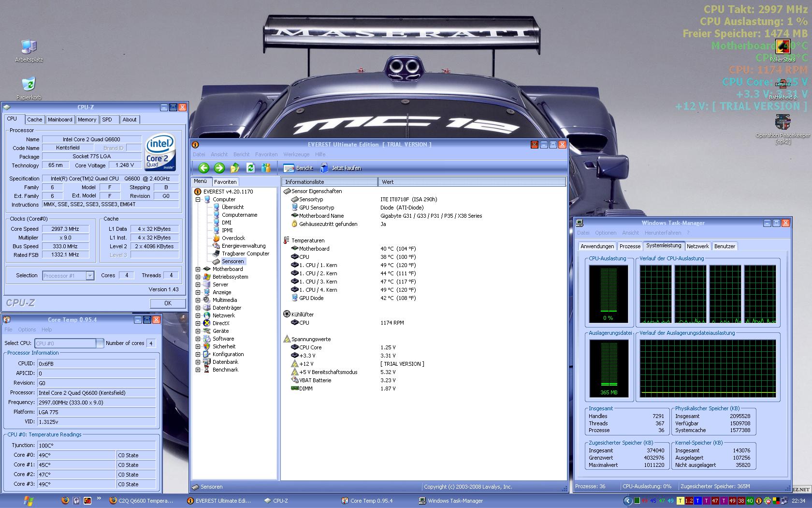Expand the Motherboard tree node
The image size is (812, 508).
(198, 269)
